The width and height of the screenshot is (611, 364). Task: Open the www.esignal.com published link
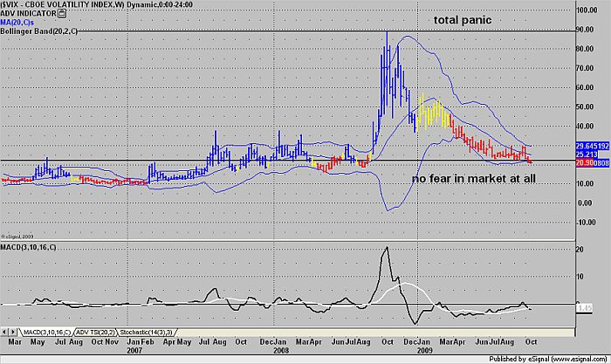pyautogui.click(x=576, y=357)
